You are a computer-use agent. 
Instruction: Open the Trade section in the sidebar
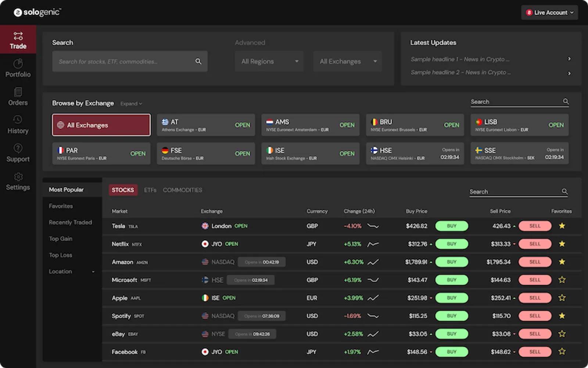pos(18,40)
